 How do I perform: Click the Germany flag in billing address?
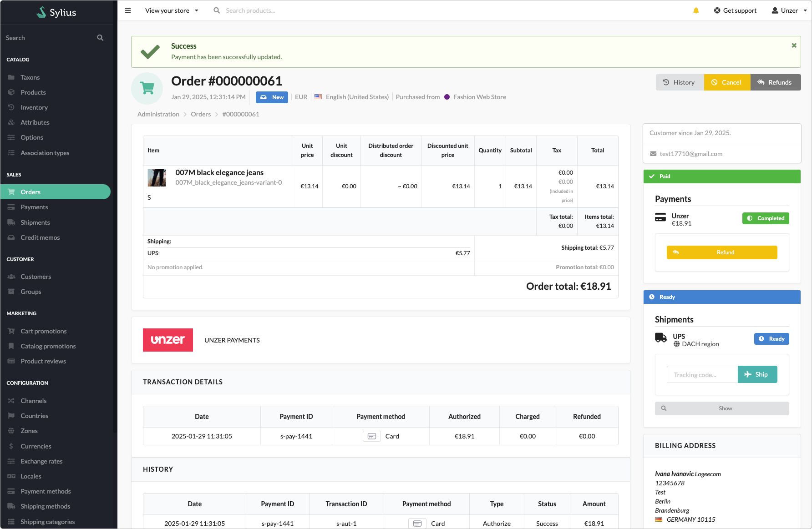pos(659,519)
